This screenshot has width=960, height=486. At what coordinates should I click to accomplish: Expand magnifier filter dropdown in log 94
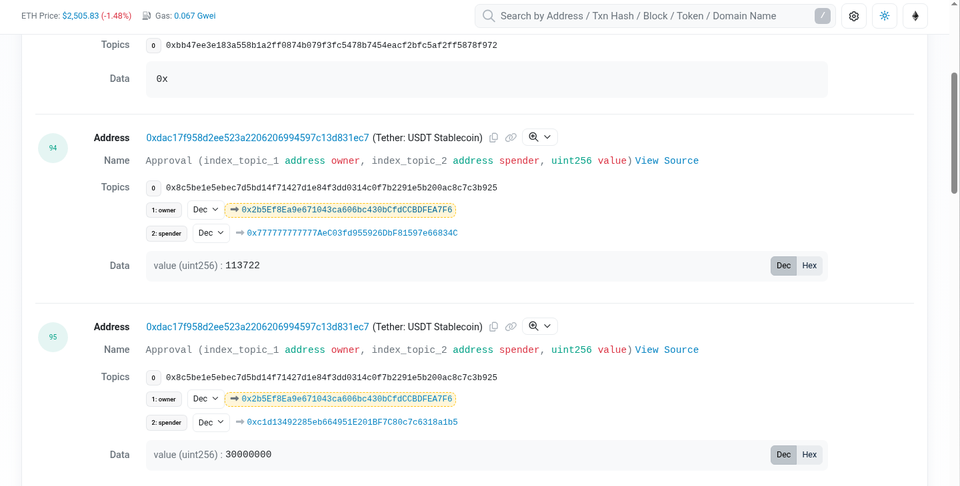click(539, 137)
